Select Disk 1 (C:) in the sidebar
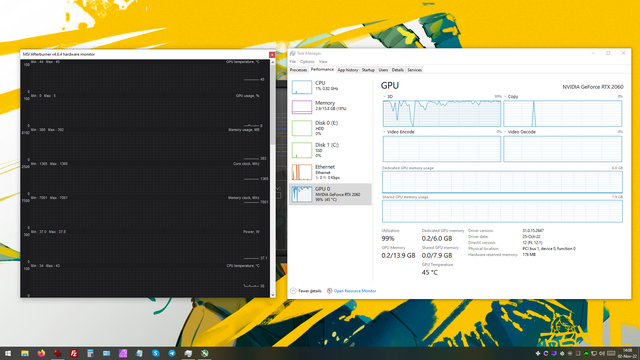Image resolution: width=640 pixels, height=360 pixels. [330, 150]
